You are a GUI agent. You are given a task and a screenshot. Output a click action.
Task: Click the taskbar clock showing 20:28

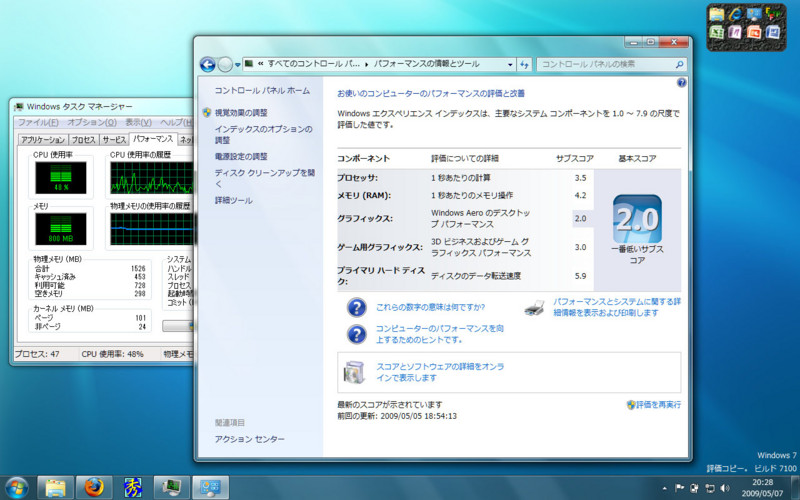click(x=762, y=488)
